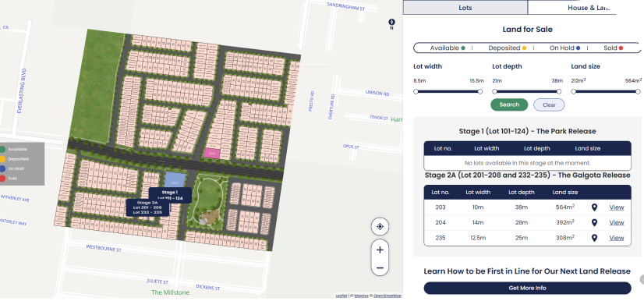Click land size minimum slider handle
The width and height of the screenshot is (644, 301).
pos(573,91)
